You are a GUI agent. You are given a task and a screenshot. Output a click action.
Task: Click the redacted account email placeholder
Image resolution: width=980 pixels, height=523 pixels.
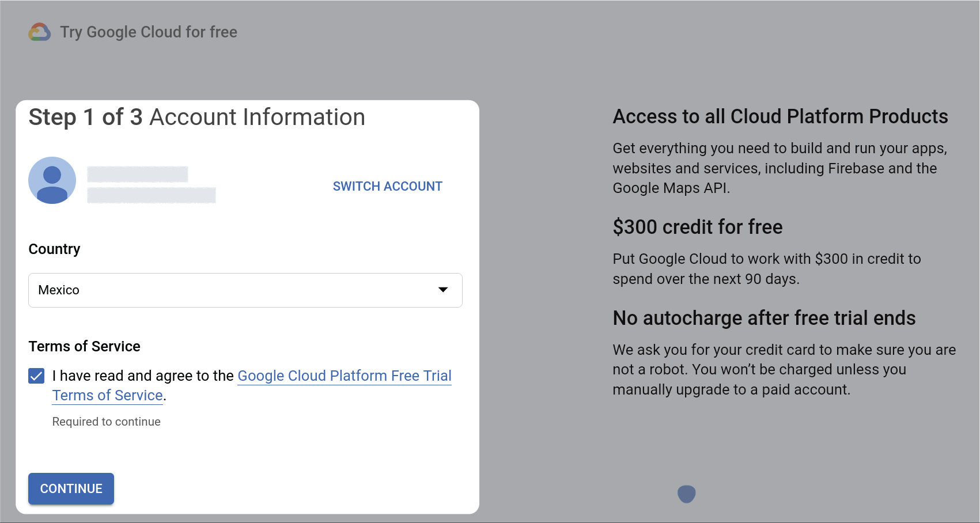(x=152, y=195)
